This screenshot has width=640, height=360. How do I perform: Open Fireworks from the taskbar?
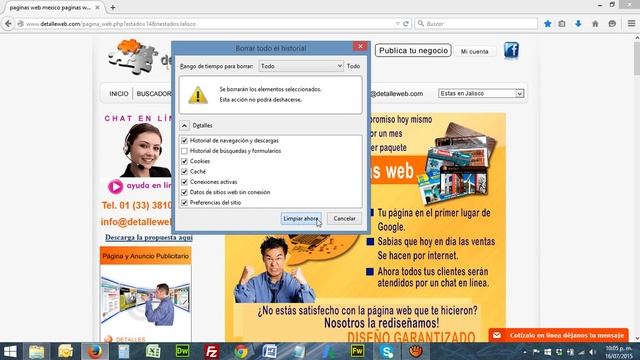(x=358, y=351)
